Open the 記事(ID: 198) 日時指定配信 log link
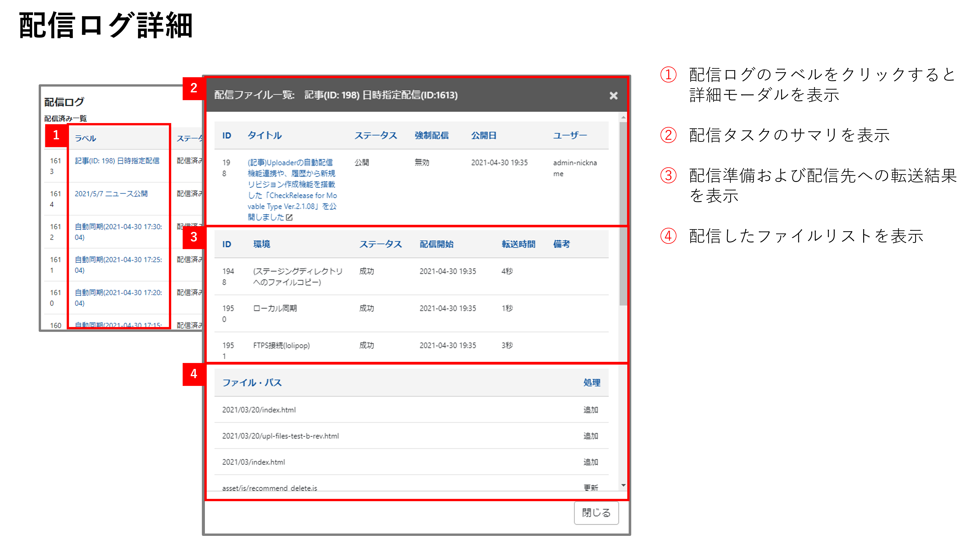 pos(117,161)
